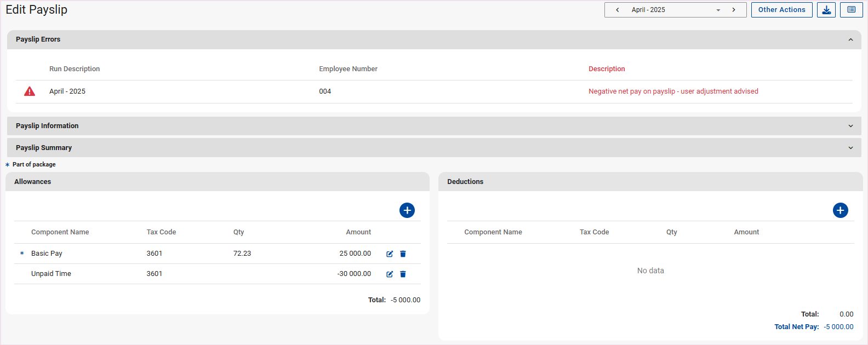
Task: Click the negative net pay error description
Action: (673, 91)
